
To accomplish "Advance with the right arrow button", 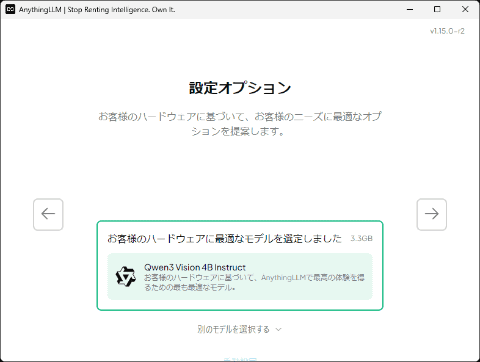I will pos(432,214).
